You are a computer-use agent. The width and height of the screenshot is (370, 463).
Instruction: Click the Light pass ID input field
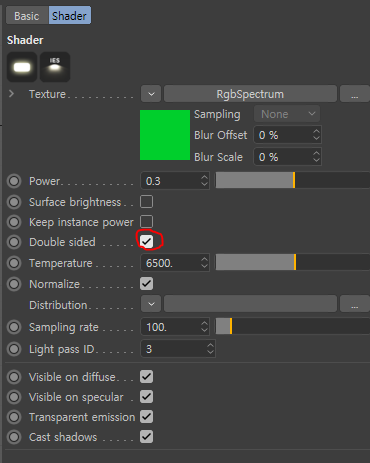pos(178,349)
